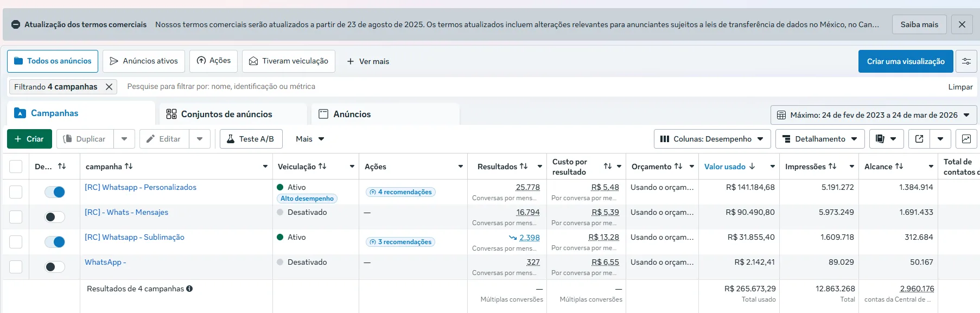This screenshot has width=980, height=313.
Task: Sort by Resultados column arrows
Action: (524, 167)
